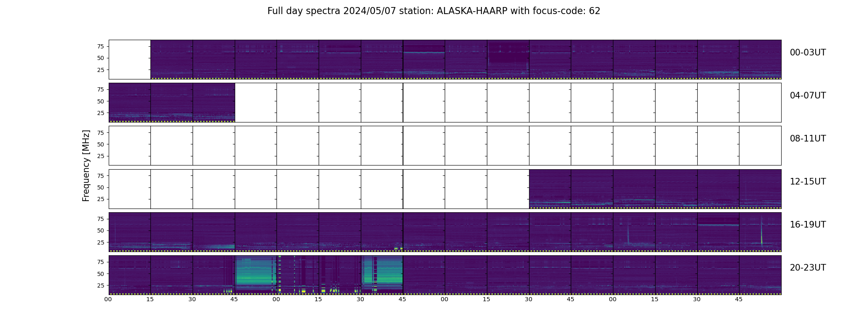Select the "08-11UT" row label
The image size is (868, 331).
point(808,139)
